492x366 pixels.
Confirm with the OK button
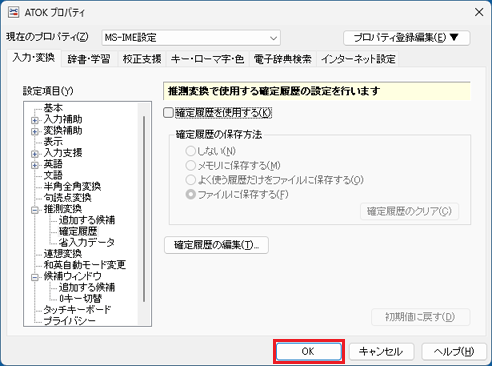[x=309, y=351]
